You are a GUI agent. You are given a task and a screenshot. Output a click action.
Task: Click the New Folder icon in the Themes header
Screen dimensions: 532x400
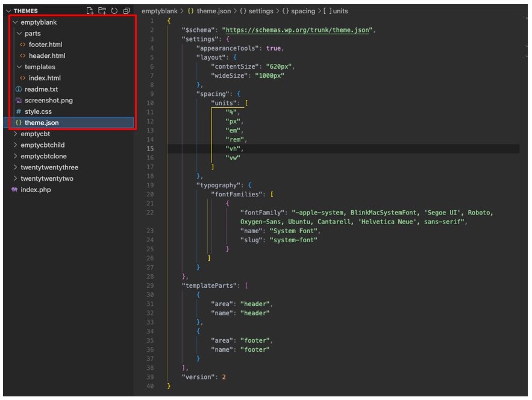coord(102,11)
